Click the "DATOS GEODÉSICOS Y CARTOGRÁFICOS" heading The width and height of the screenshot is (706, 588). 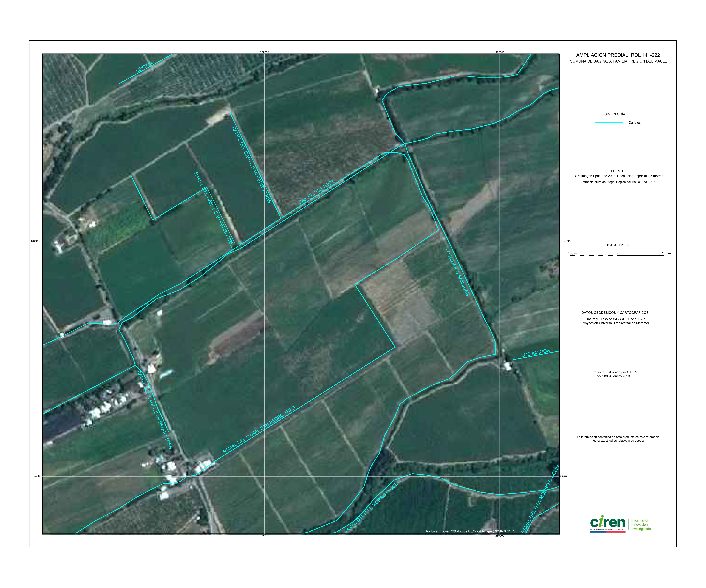click(615, 313)
